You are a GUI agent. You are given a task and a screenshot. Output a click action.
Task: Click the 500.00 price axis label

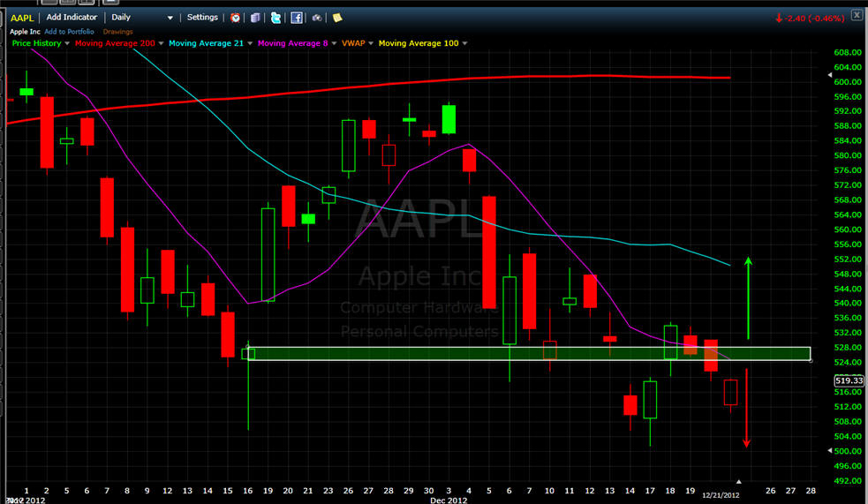[848, 451]
